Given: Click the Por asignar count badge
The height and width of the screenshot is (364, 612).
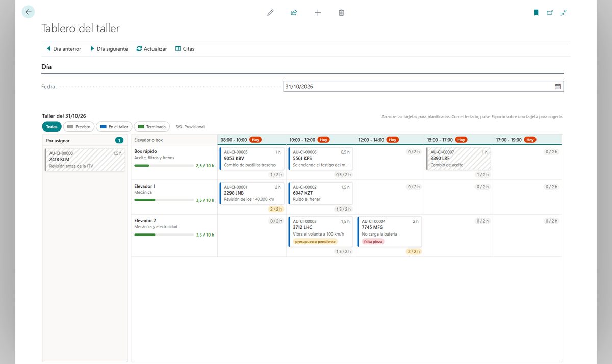Looking at the screenshot, I should (x=119, y=140).
